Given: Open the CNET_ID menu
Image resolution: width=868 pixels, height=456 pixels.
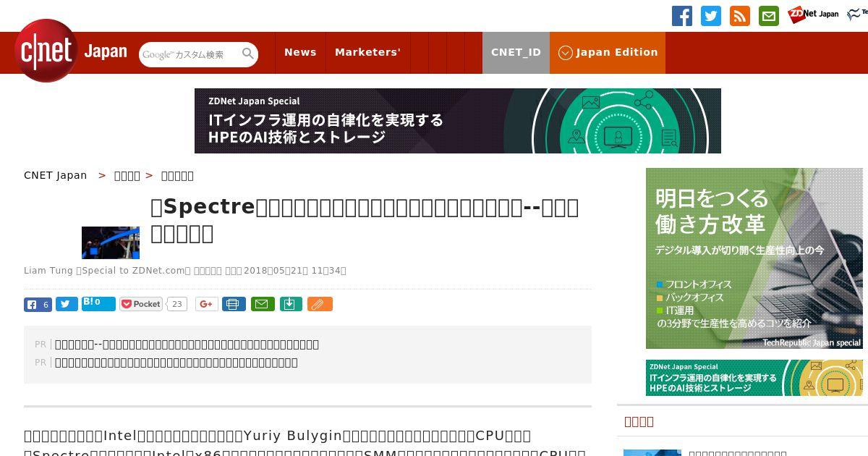Looking at the screenshot, I should click(x=516, y=52).
